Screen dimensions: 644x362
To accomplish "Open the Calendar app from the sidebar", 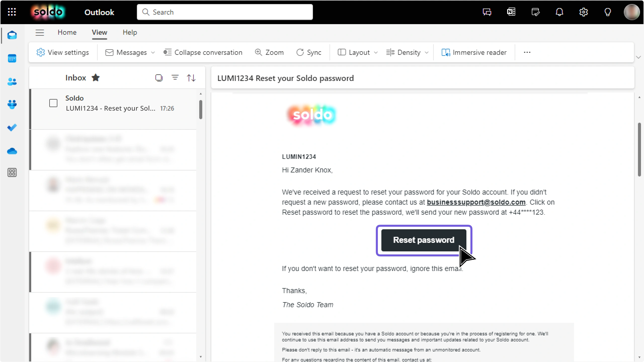I will pyautogui.click(x=12, y=58).
